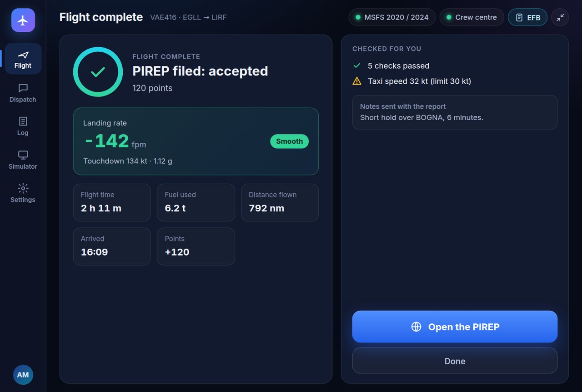
Task: Click the 'VAE416 · EGLL → LIRF' route text
Action: [188, 17]
